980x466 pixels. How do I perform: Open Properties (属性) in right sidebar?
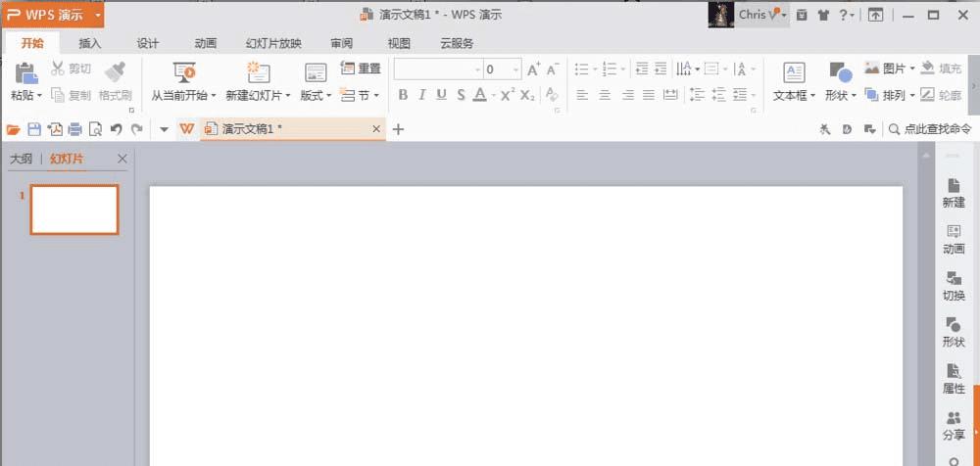[x=954, y=379]
